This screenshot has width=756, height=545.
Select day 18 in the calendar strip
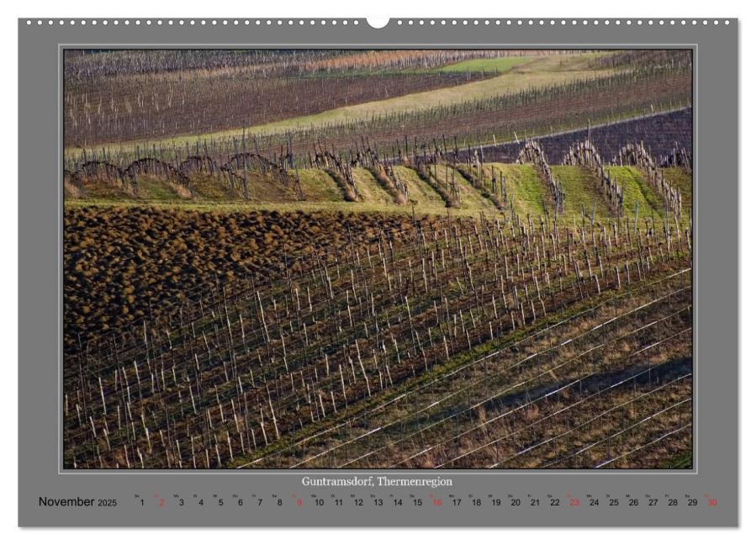coord(476,503)
